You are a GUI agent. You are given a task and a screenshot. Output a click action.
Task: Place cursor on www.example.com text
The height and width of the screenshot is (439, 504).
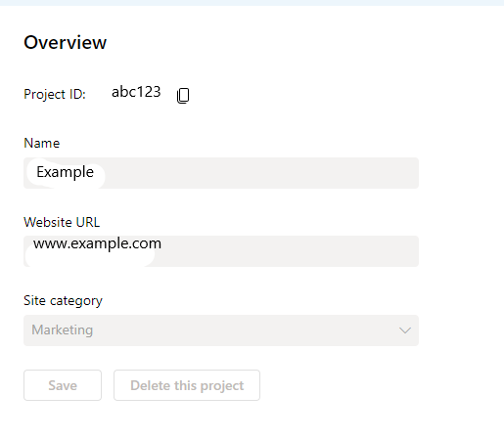click(x=97, y=243)
